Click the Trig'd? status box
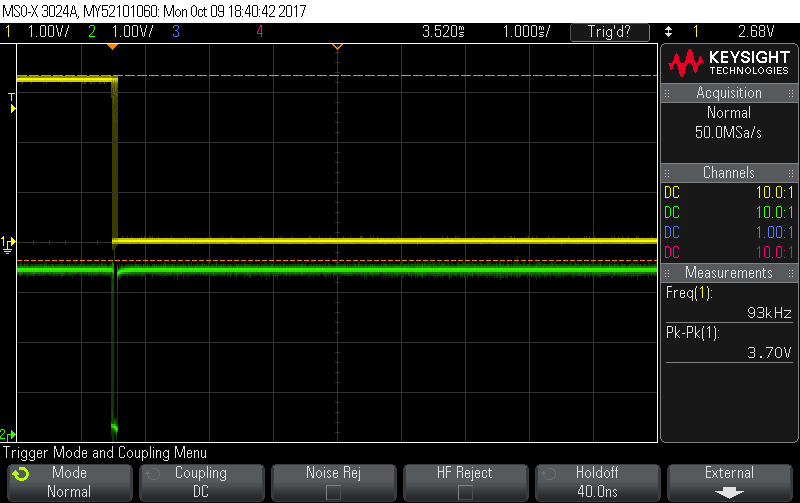Screen dimensions: 800x503 610,32
